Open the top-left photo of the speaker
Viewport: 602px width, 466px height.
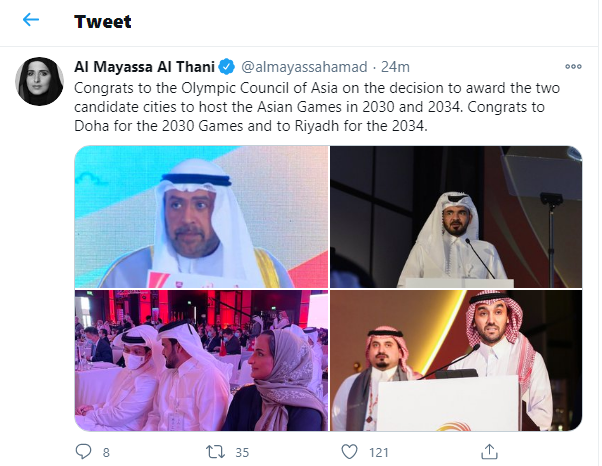click(x=201, y=217)
